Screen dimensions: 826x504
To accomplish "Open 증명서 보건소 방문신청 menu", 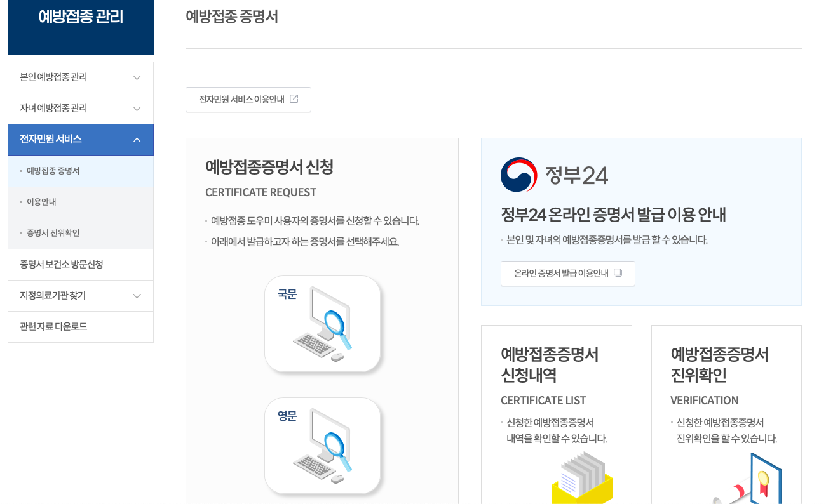I will pyautogui.click(x=81, y=264).
